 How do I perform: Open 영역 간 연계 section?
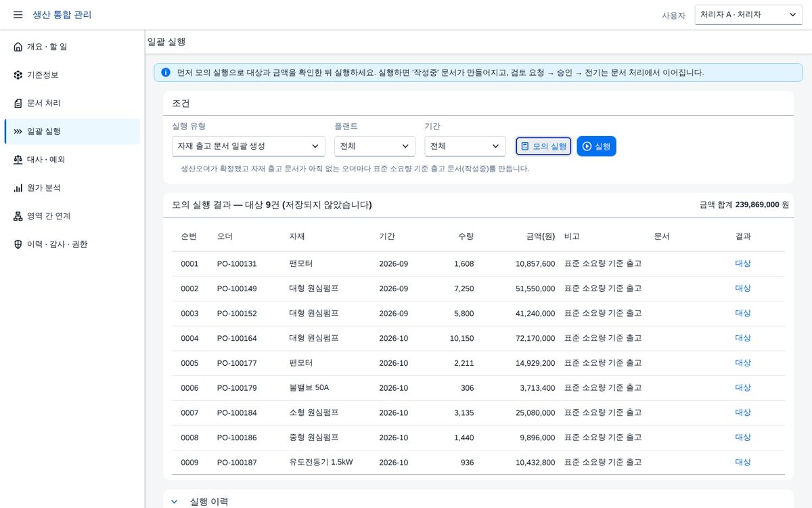coord(72,216)
